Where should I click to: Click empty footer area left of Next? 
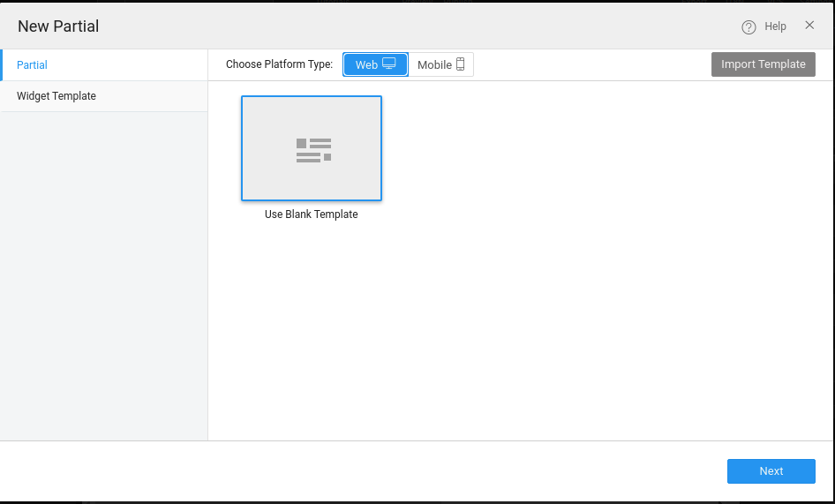(x=353, y=471)
